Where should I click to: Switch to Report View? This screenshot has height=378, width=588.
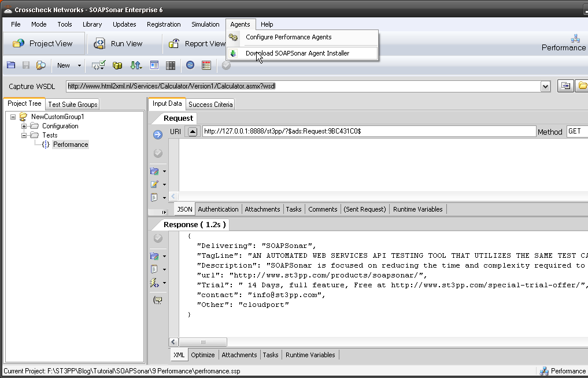point(197,43)
